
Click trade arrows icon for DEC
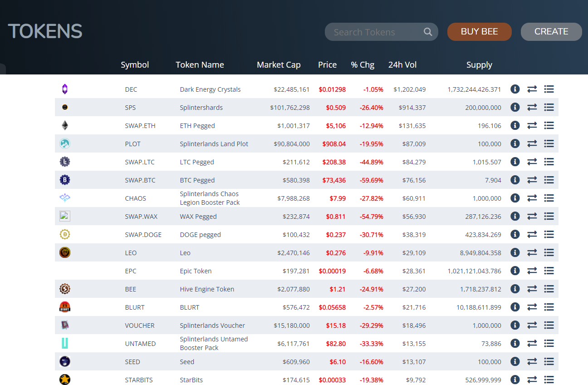click(x=532, y=89)
